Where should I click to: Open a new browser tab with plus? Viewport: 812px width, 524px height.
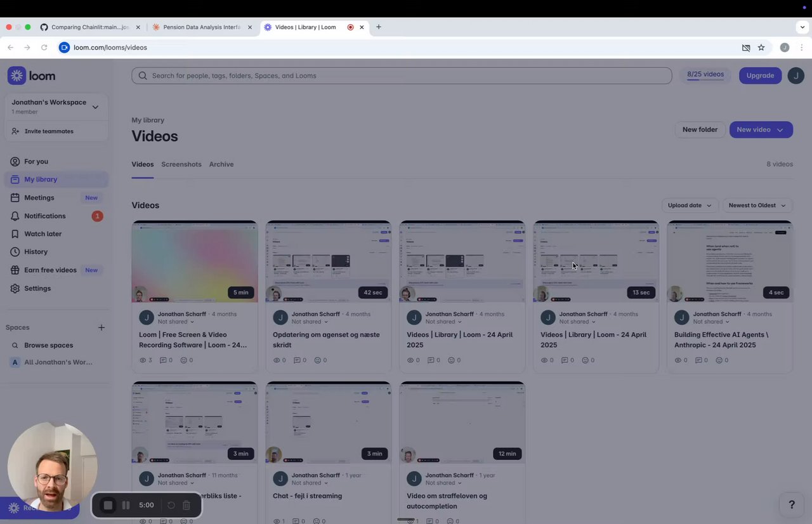[379, 27]
